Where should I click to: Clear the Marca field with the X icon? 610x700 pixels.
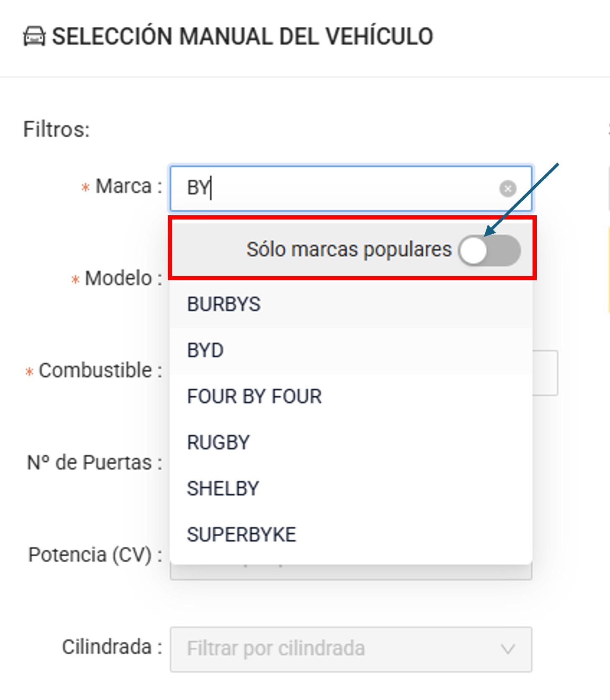click(507, 189)
